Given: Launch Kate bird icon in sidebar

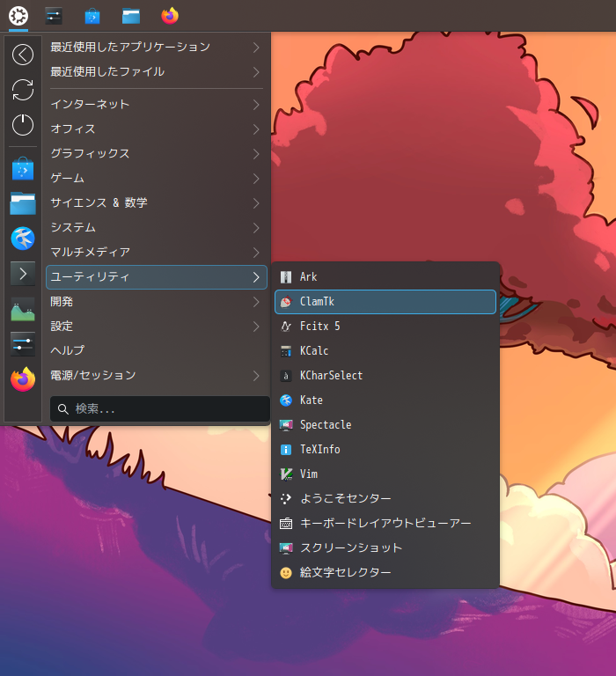Looking at the screenshot, I should (x=23, y=239).
